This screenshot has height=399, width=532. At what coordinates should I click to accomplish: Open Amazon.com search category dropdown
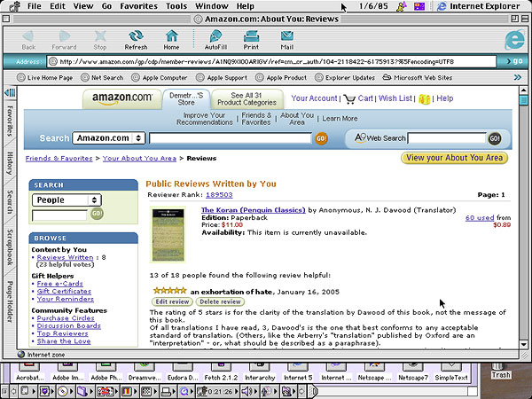coord(108,138)
